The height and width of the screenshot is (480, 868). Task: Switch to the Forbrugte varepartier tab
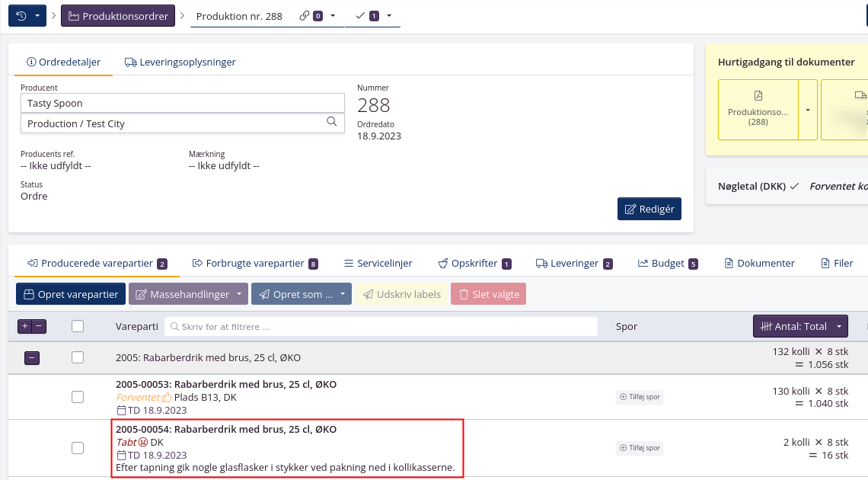(255, 262)
